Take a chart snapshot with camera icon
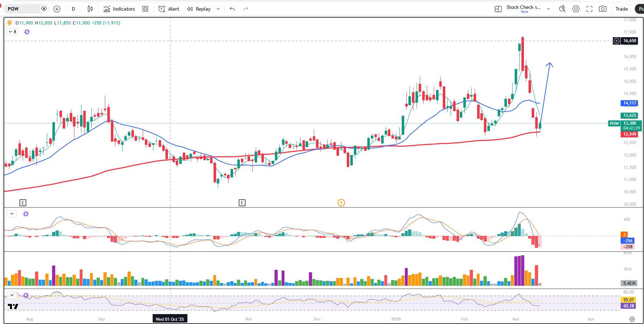644x324 pixels. (603, 9)
